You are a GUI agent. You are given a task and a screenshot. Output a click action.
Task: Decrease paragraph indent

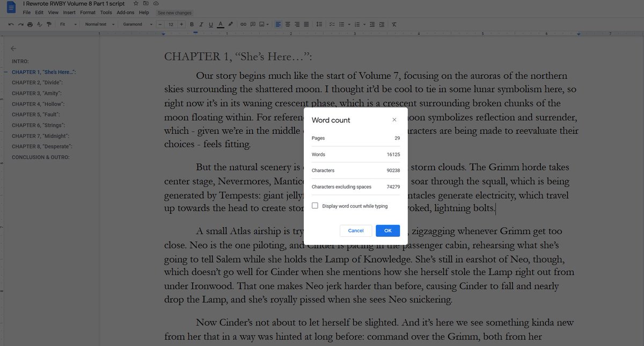click(x=372, y=24)
